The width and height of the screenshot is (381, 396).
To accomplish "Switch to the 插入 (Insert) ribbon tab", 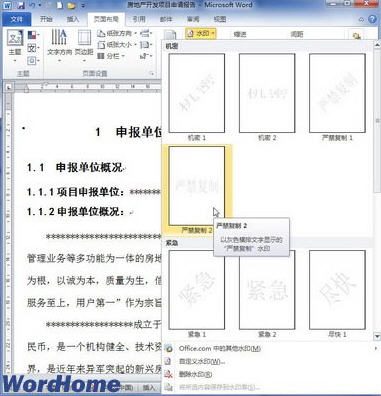I will [73, 19].
